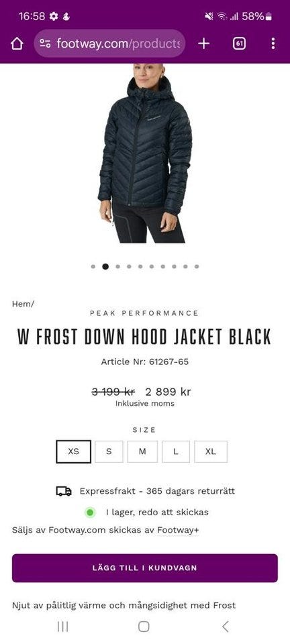
Task: Jump to the first image carousel dot
Action: click(93, 266)
